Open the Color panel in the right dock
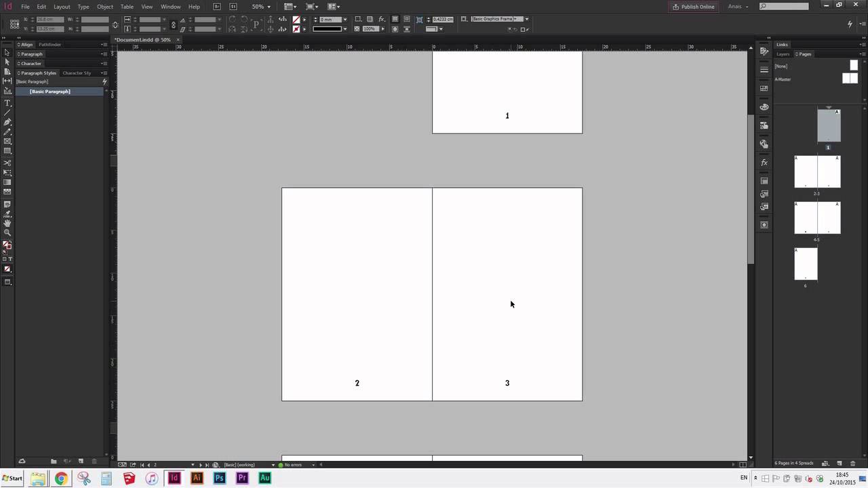Image resolution: width=868 pixels, height=488 pixels. click(x=764, y=106)
